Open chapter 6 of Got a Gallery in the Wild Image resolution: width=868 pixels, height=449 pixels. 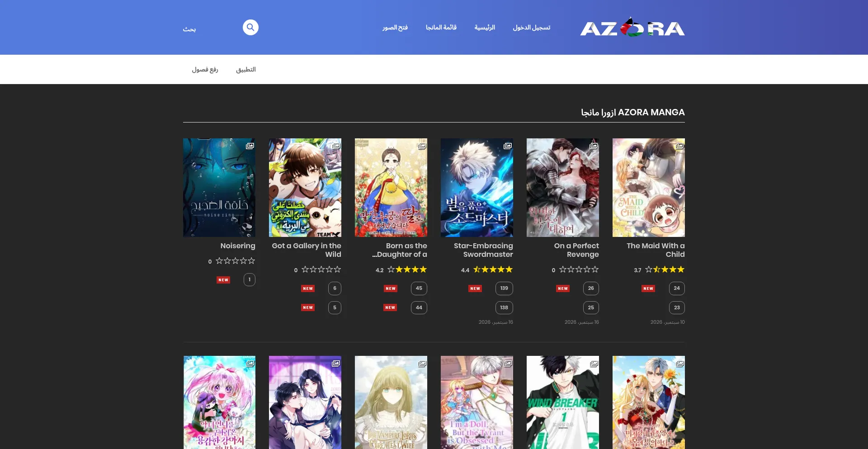tap(335, 288)
